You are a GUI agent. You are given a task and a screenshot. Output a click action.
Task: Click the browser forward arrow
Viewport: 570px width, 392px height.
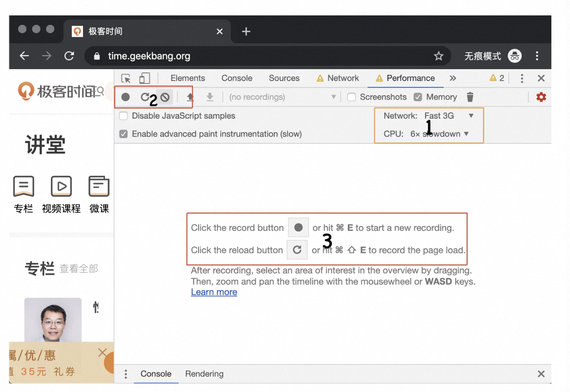click(47, 56)
